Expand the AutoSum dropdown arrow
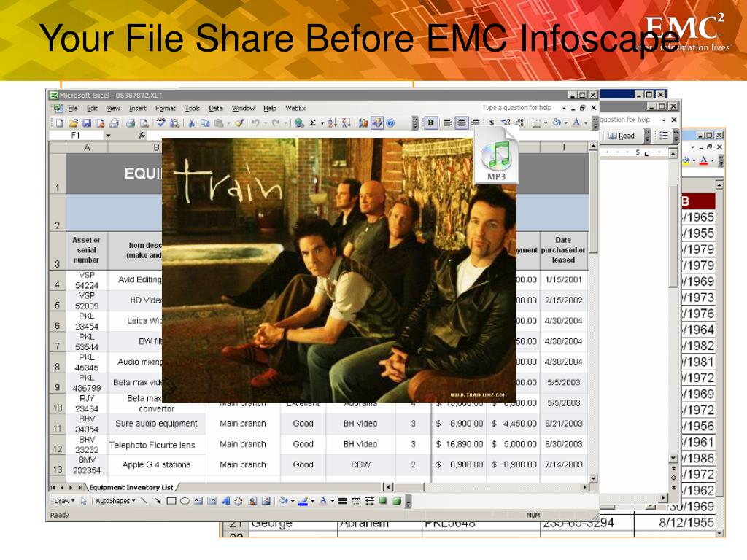This screenshot has height=560, width=747. [x=322, y=122]
